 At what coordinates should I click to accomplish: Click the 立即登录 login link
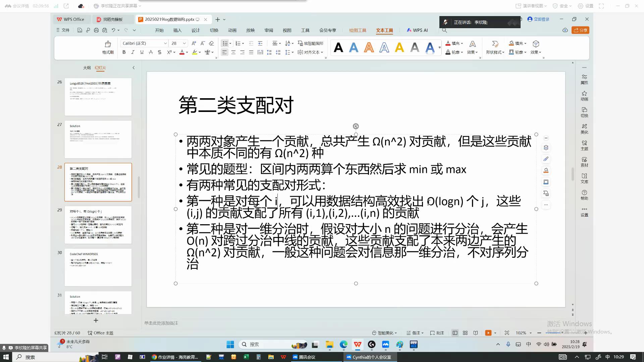point(538,19)
